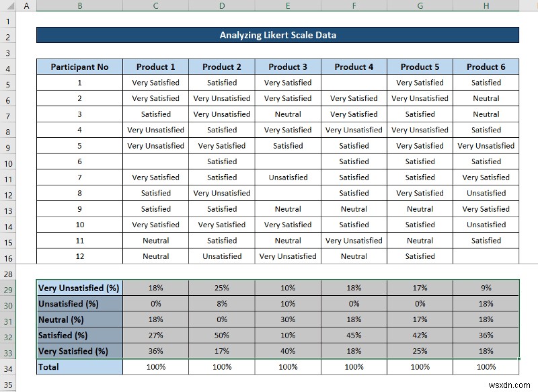Select the 50% Satisfied value for Product 2

(222, 335)
